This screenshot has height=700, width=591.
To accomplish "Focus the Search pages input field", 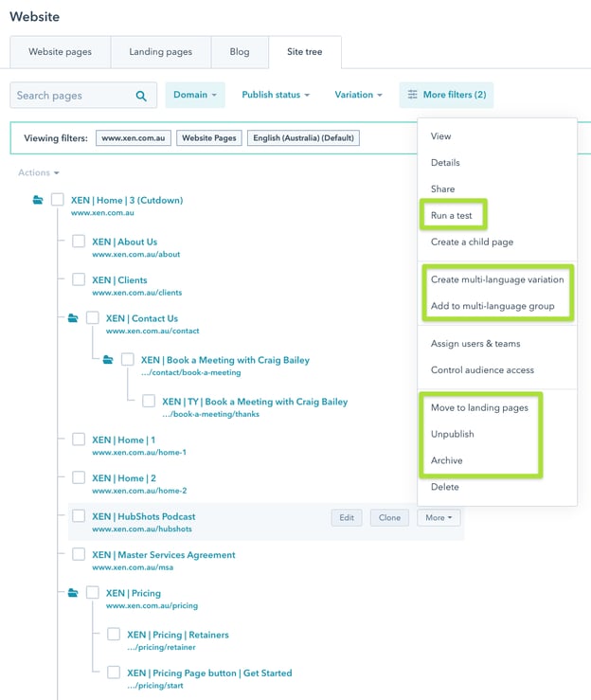I will [x=71, y=96].
